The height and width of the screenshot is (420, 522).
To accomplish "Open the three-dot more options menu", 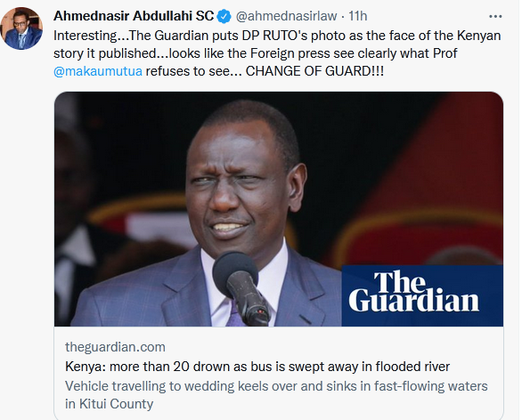I will pyautogui.click(x=495, y=16).
